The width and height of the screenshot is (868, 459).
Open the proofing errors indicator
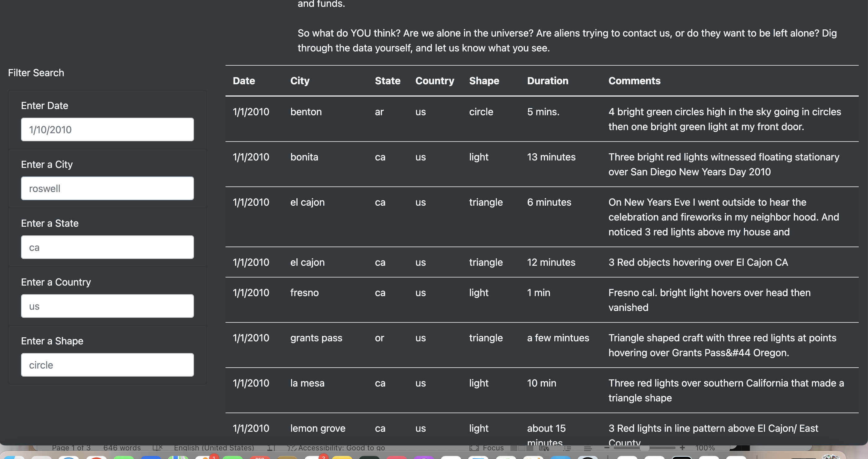pos(158,448)
